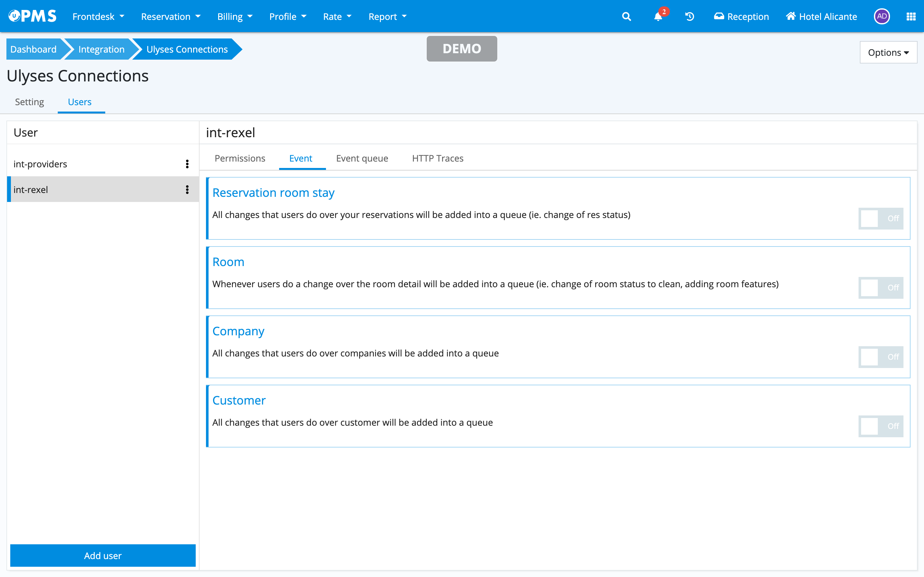This screenshot has width=924, height=577.
Task: Enable Reservation room stay event toggle
Action: [880, 218]
